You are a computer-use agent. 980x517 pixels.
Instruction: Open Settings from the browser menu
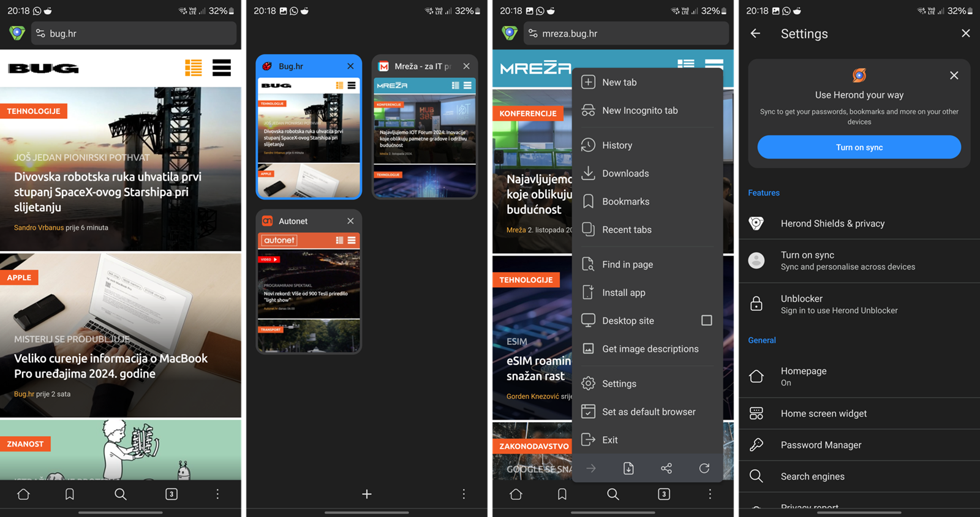[x=647, y=383]
